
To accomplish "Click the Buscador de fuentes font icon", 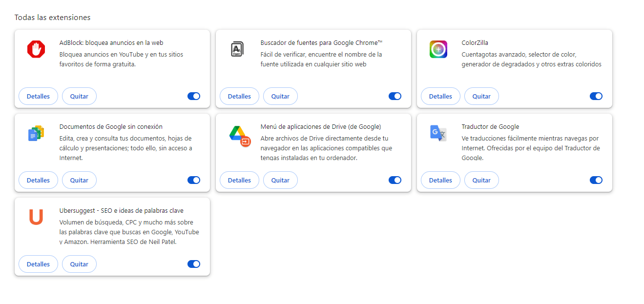I will [237, 49].
